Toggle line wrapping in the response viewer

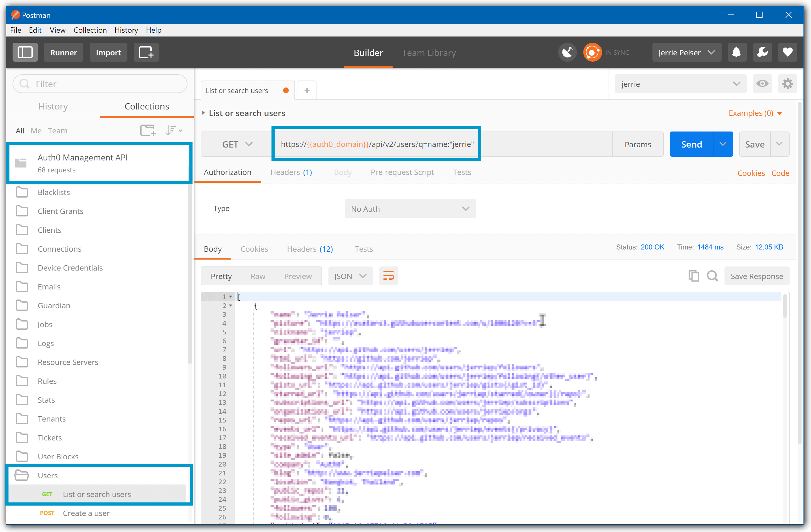(x=389, y=276)
